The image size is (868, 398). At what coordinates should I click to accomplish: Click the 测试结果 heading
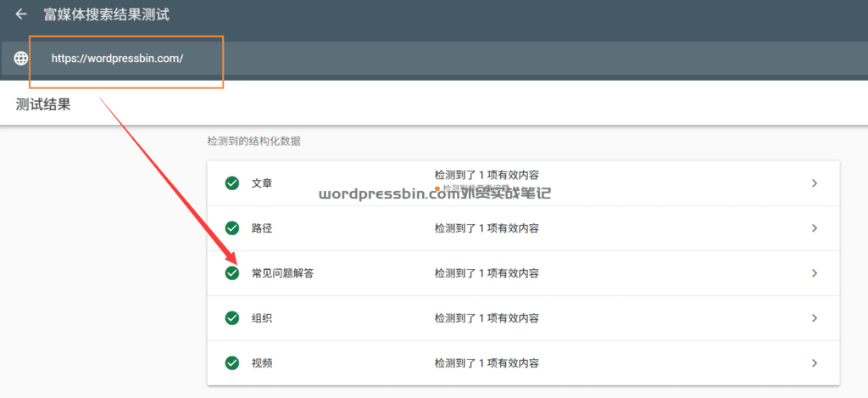coord(43,104)
